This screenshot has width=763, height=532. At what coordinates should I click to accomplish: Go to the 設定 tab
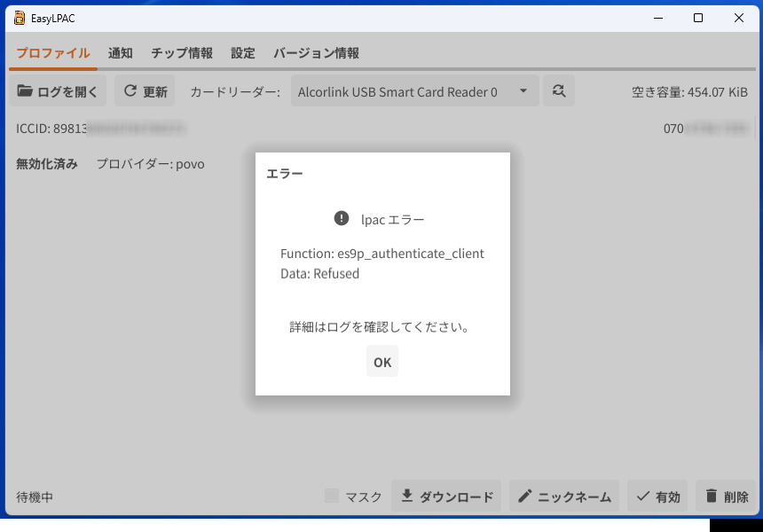click(243, 53)
